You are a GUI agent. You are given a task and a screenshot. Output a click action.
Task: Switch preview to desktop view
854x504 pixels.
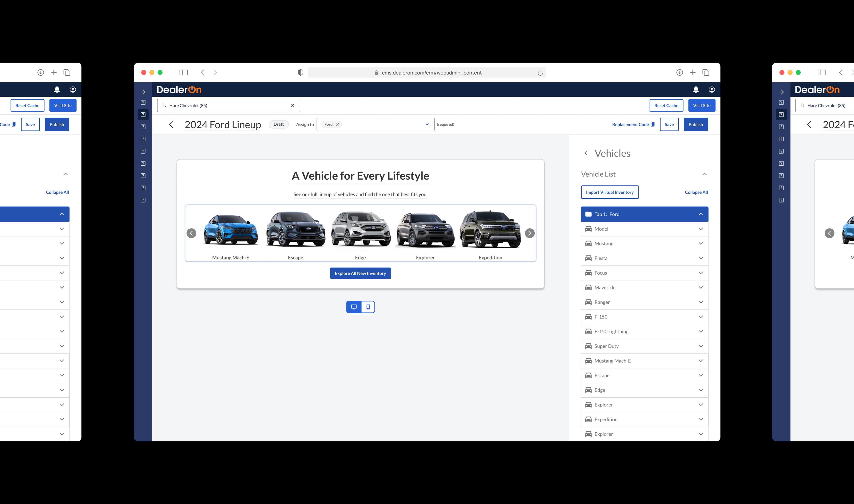pos(354,307)
